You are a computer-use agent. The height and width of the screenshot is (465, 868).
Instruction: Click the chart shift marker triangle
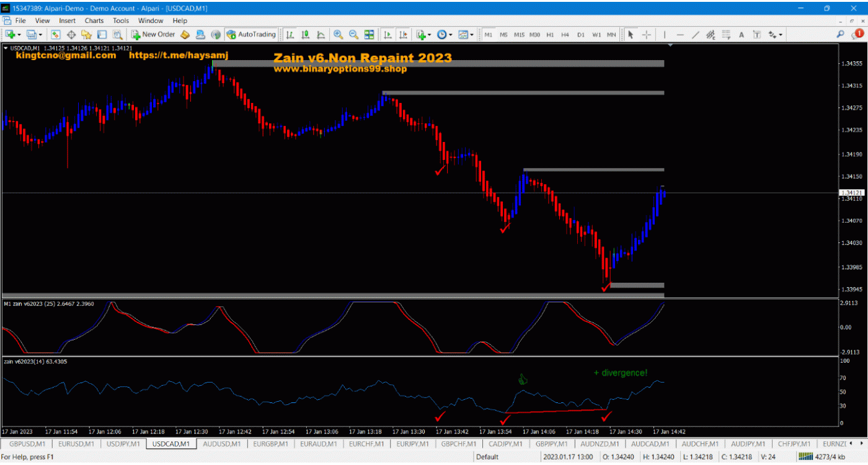pyautogui.click(x=669, y=46)
